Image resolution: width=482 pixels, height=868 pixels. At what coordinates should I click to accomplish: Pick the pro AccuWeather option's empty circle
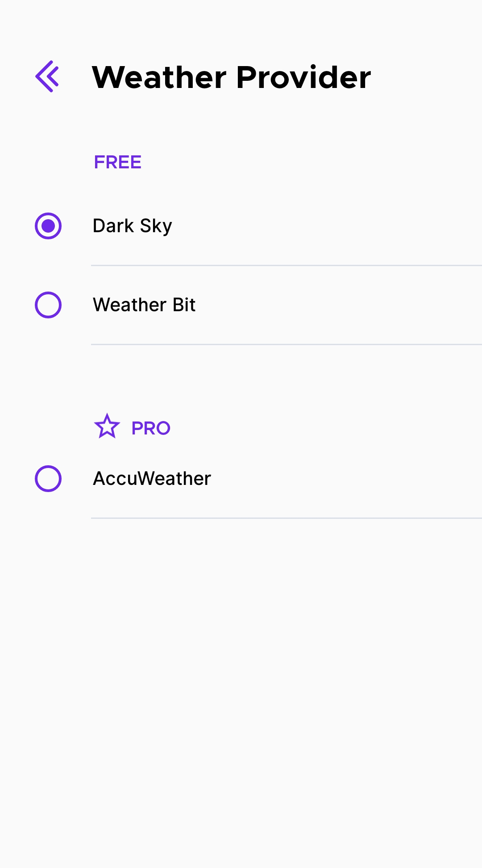pos(48,479)
